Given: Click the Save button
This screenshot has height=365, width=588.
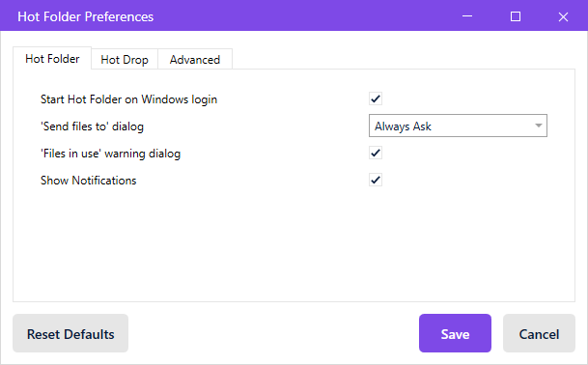Looking at the screenshot, I should pyautogui.click(x=456, y=333).
